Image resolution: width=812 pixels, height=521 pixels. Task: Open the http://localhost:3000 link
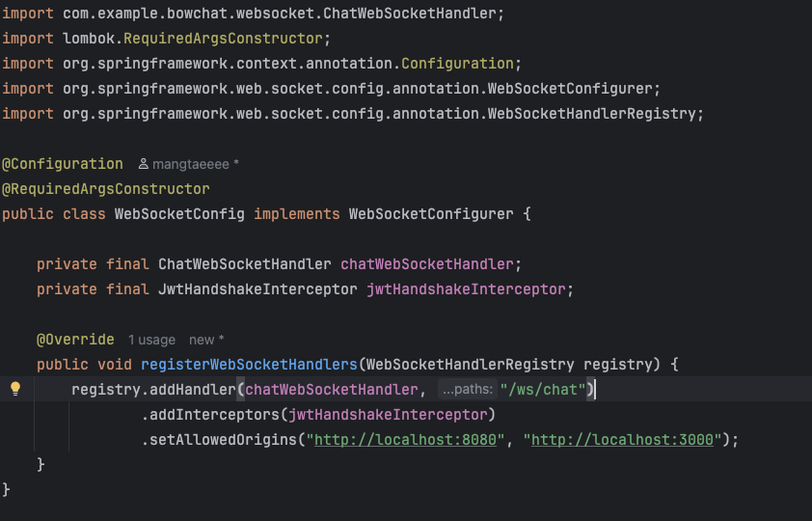(x=622, y=440)
